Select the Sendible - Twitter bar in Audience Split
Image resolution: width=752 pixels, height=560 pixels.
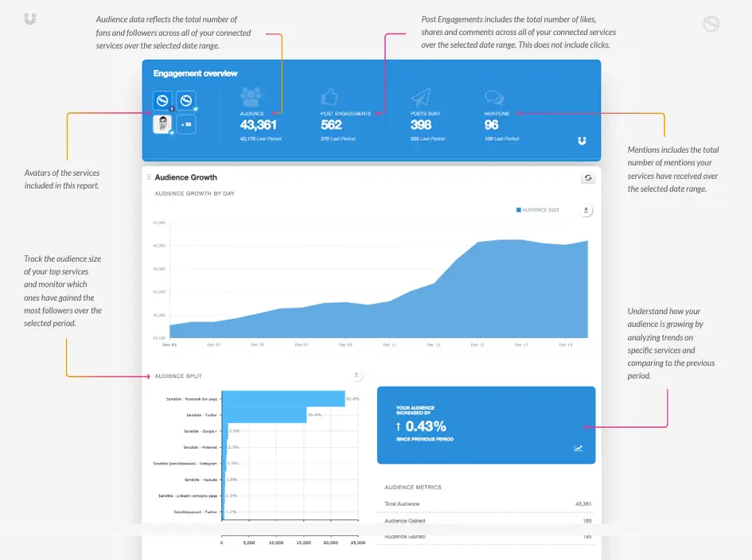[x=263, y=414]
